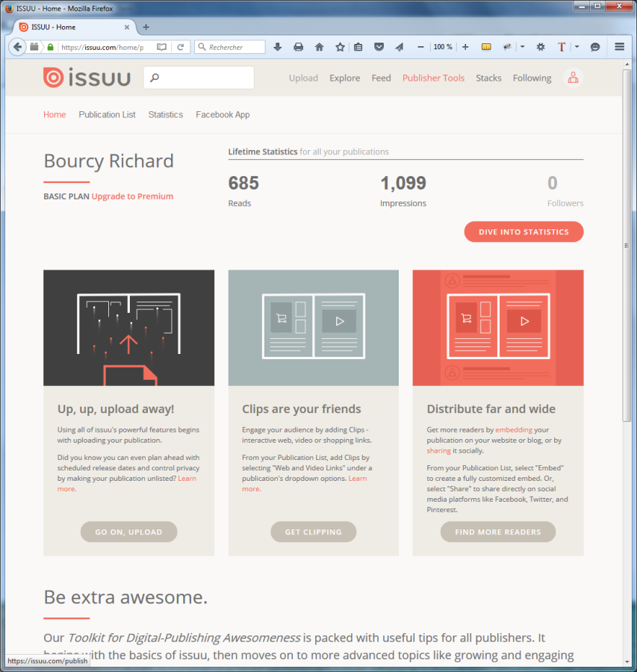Click the FIND MORE READERS button
Viewport: 637px width, 672px height.
[x=498, y=532]
